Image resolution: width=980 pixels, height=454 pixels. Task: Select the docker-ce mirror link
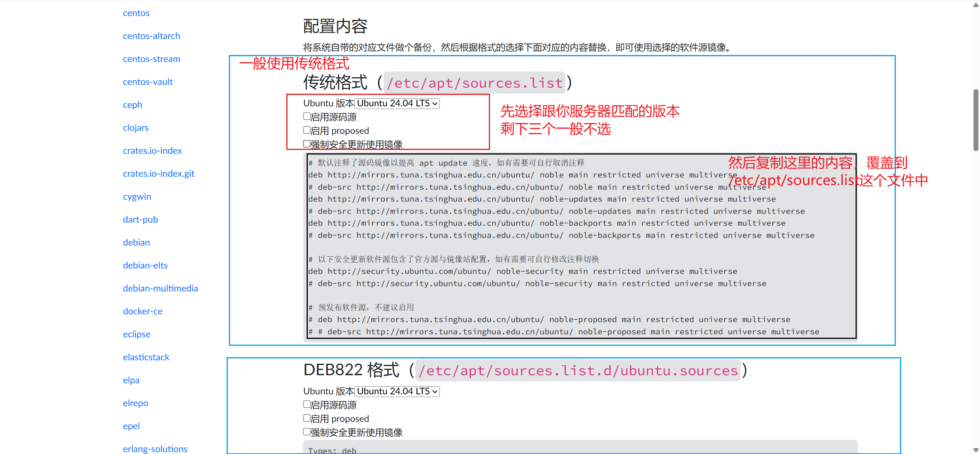click(x=142, y=311)
